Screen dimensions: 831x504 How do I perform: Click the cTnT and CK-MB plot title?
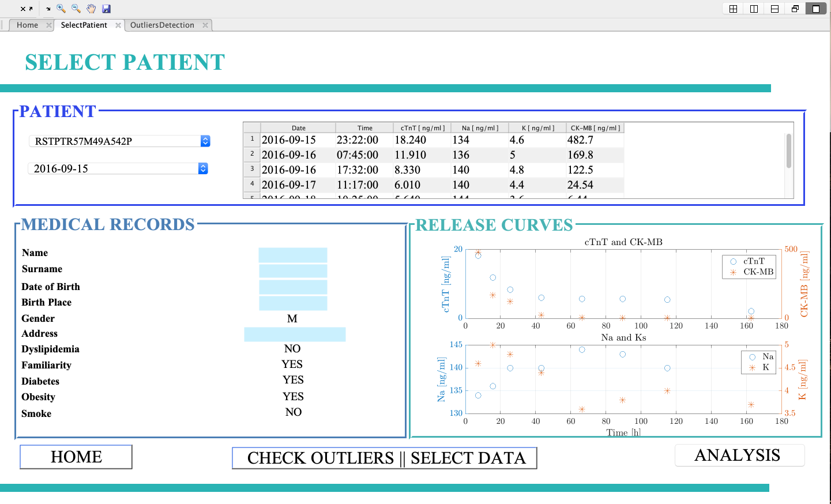point(623,242)
